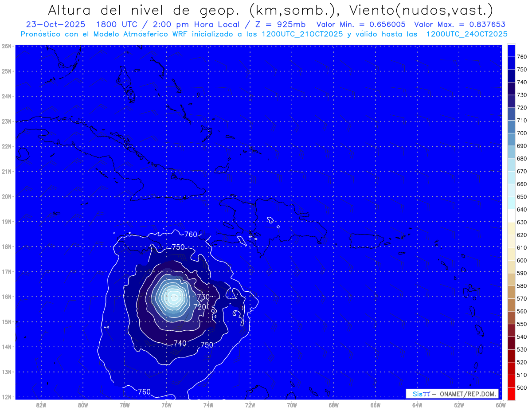
Task: Click the 12N latitude axis label
Action: pyautogui.click(x=6, y=397)
